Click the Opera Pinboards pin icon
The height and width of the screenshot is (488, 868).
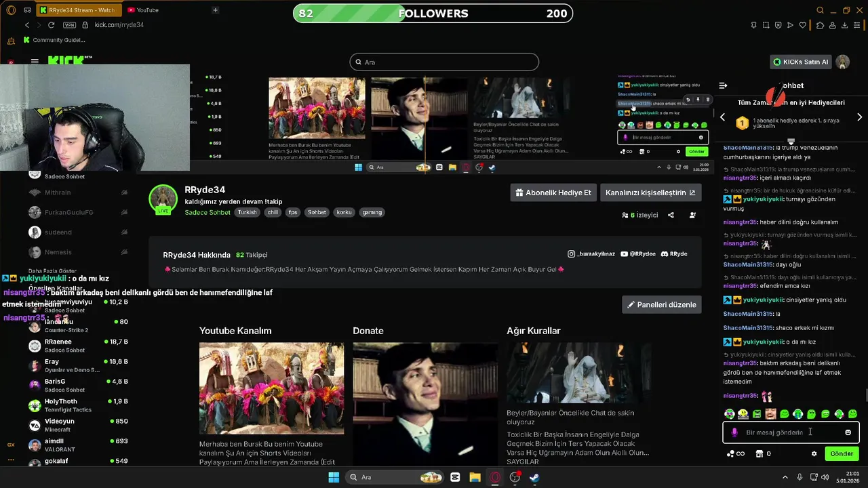(x=754, y=25)
